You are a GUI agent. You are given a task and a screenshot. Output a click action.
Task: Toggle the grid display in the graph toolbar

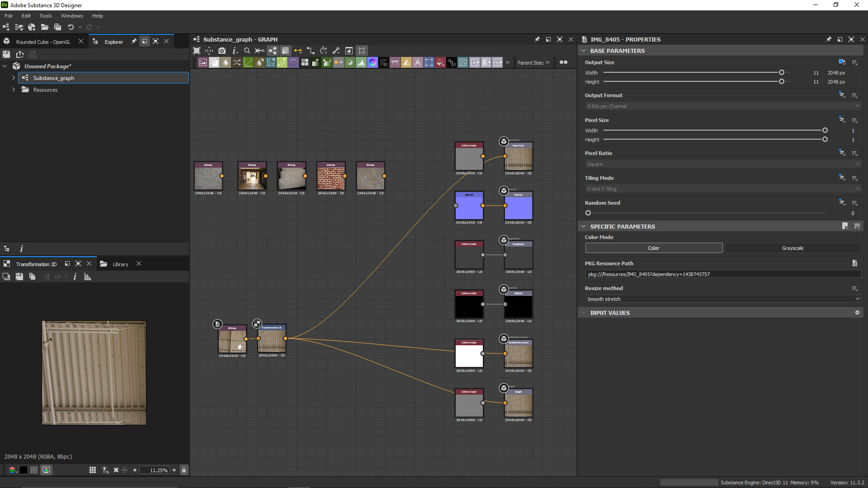point(362,51)
